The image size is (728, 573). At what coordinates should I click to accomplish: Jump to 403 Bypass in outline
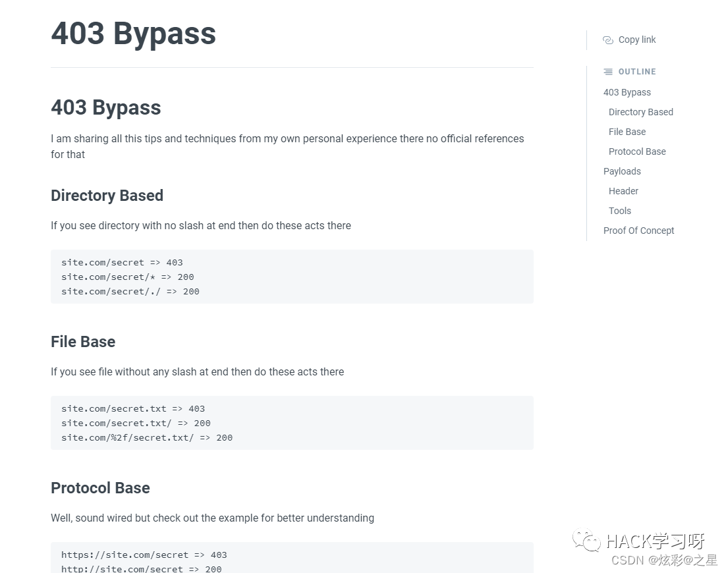click(x=627, y=92)
